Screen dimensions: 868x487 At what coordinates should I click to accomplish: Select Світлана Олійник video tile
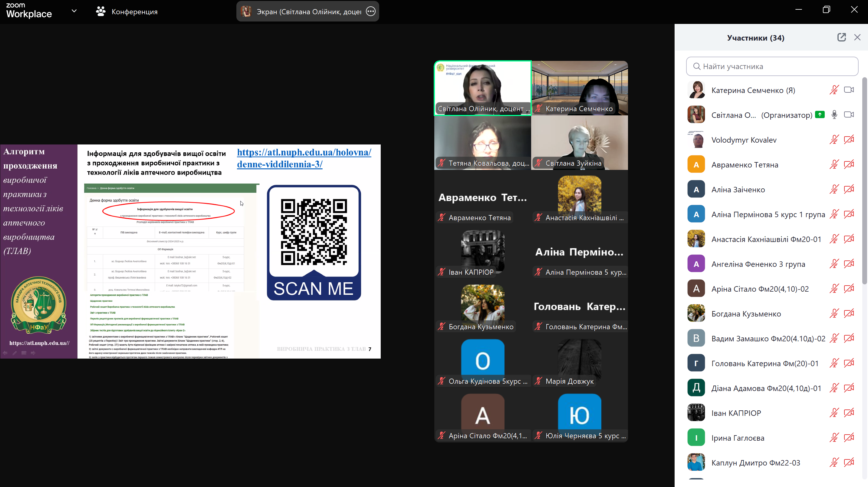tap(482, 88)
